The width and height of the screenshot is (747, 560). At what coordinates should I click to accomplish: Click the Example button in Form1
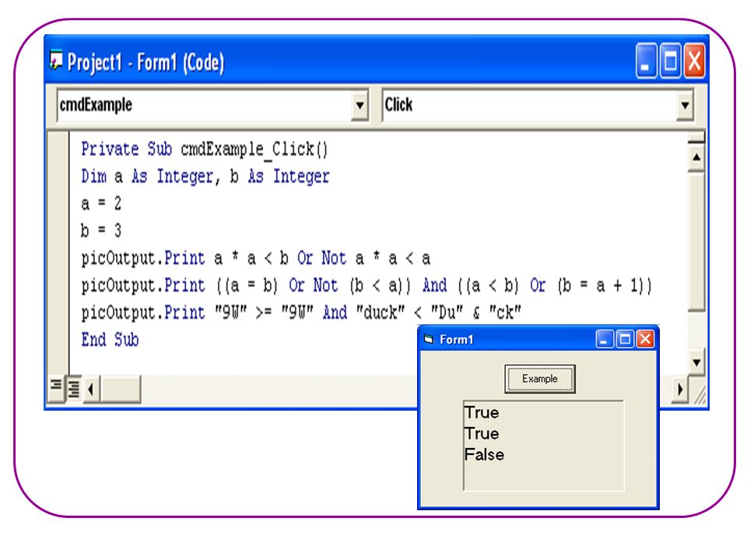tap(540, 379)
